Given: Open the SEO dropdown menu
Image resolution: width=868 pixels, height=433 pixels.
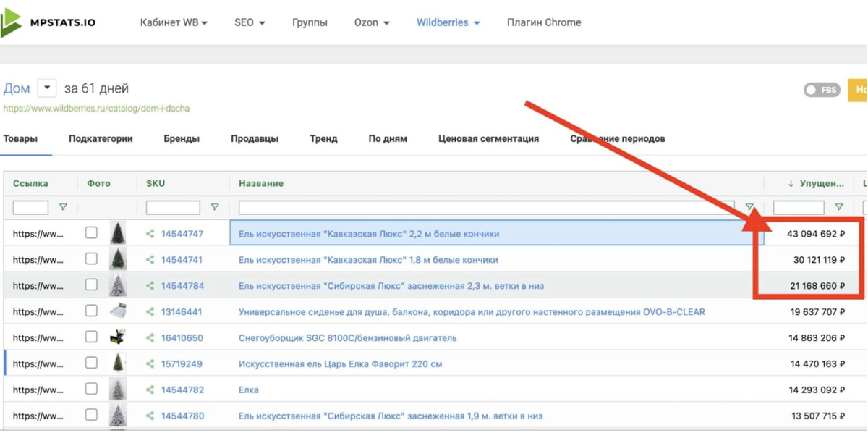Looking at the screenshot, I should (x=250, y=22).
